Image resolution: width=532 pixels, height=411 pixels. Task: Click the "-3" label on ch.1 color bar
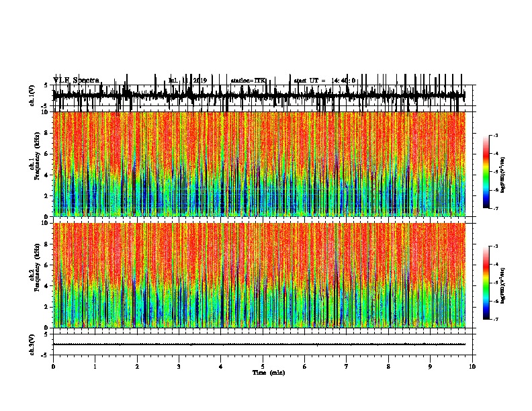coord(495,135)
